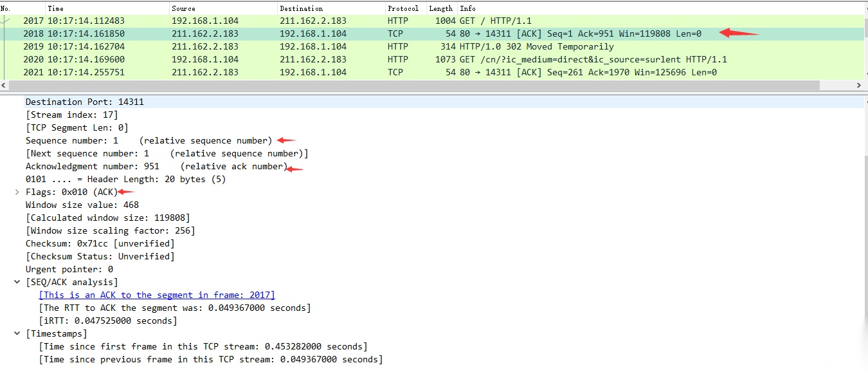868x372 pixels.
Task: Collapse the [SEQ/ACK analysis] section
Action: pos(17,282)
